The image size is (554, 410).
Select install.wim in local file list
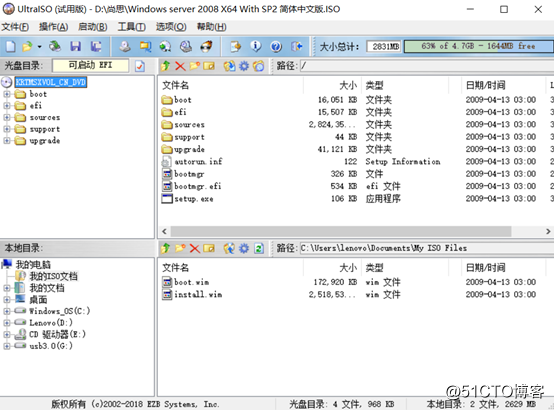(198, 294)
